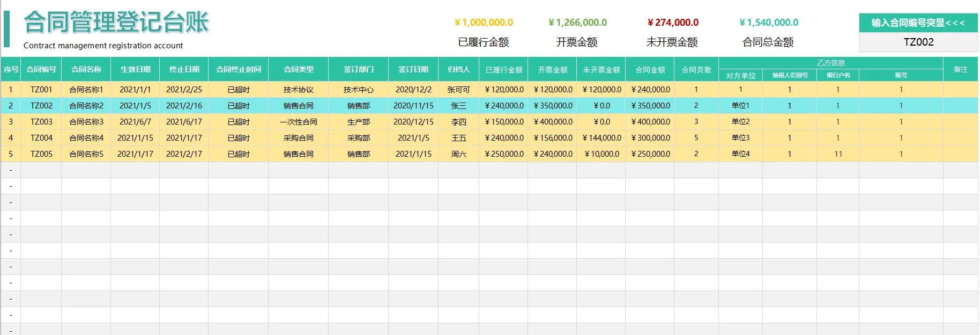Click the 技术协议 contract type cell
This screenshot has width=980, height=335.
click(299, 90)
